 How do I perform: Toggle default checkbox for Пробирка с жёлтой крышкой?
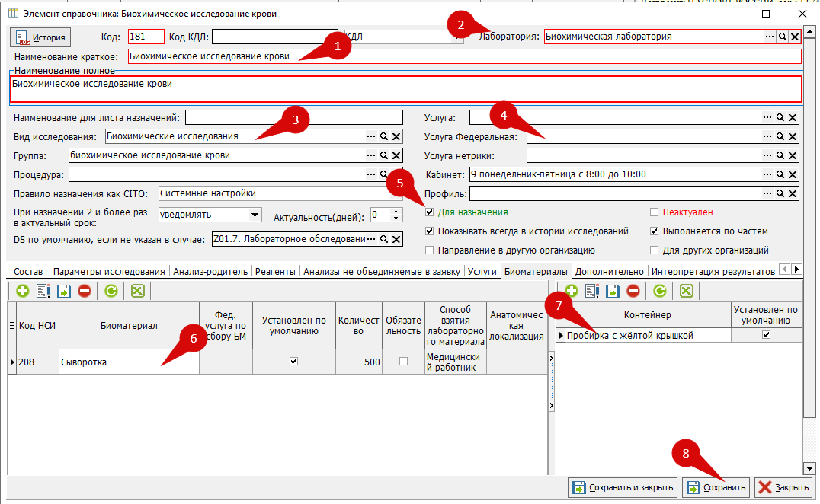pyautogui.click(x=766, y=335)
